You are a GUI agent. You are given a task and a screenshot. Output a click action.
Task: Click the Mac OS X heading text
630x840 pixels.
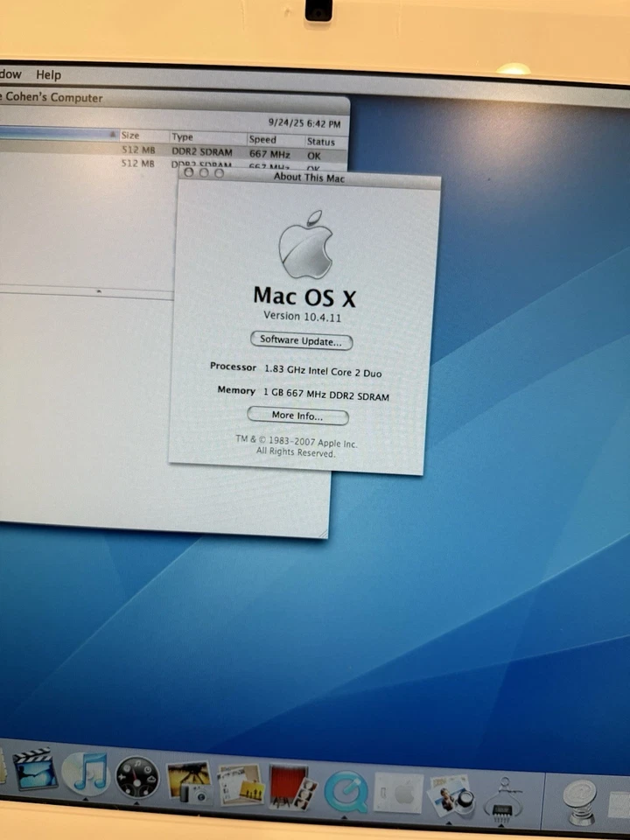[304, 297]
